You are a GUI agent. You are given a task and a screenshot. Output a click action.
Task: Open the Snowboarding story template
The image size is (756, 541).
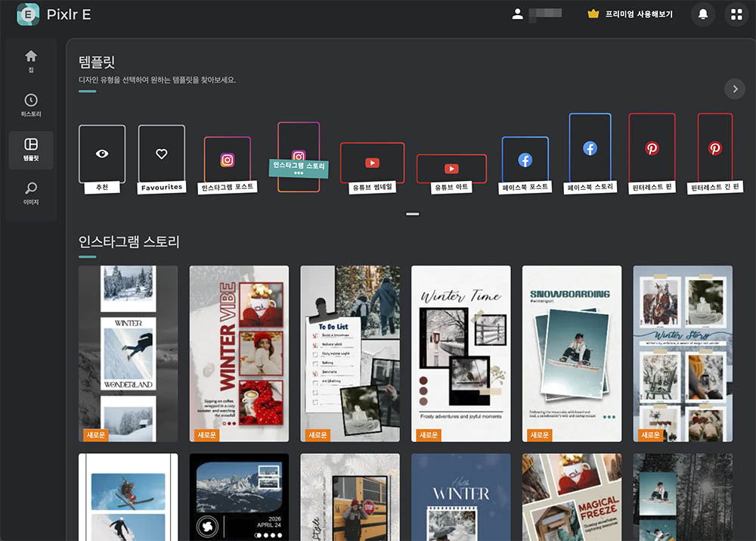click(572, 353)
